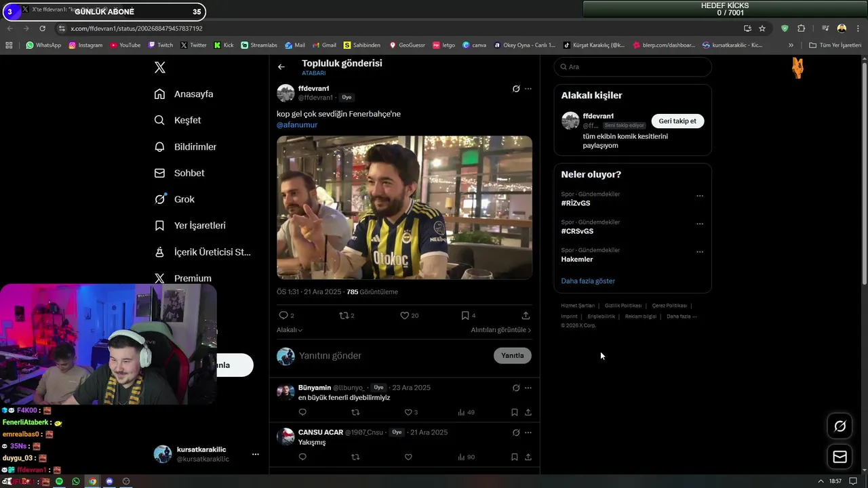The height and width of the screenshot is (488, 868).
Task: Open İçerik Üreticisi Stüdyosu in the sidebar
Action: click(x=203, y=252)
